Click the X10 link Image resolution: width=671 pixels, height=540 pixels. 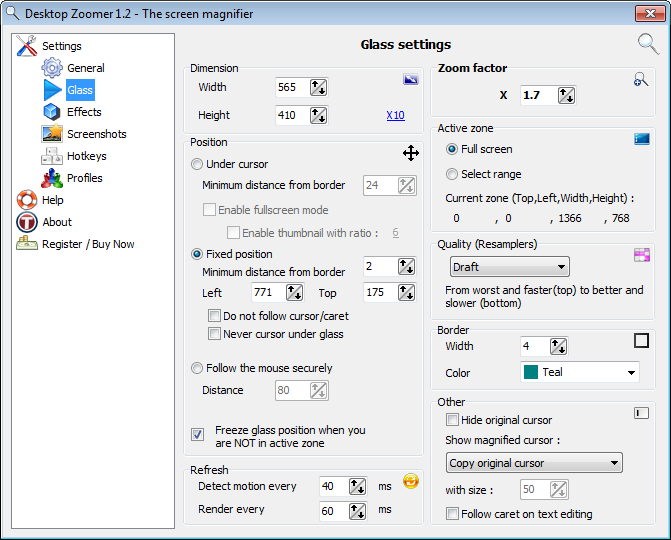395,116
